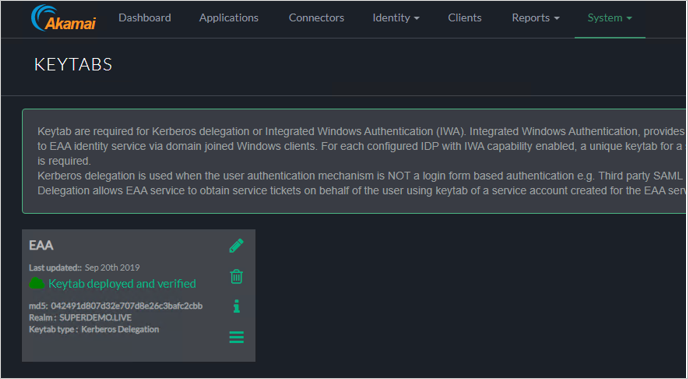
Task: Click the KEYTABS page heading
Action: click(x=73, y=65)
